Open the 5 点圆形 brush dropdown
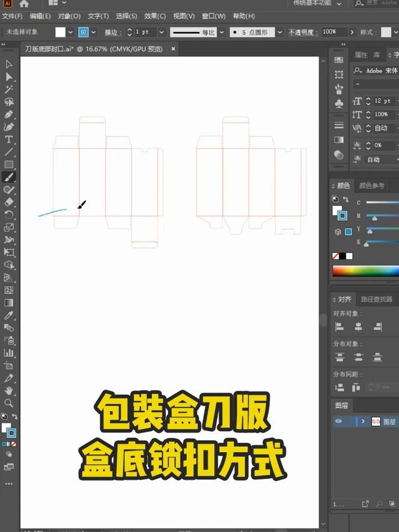Image resolution: width=399 pixels, height=532 pixels. [x=279, y=32]
